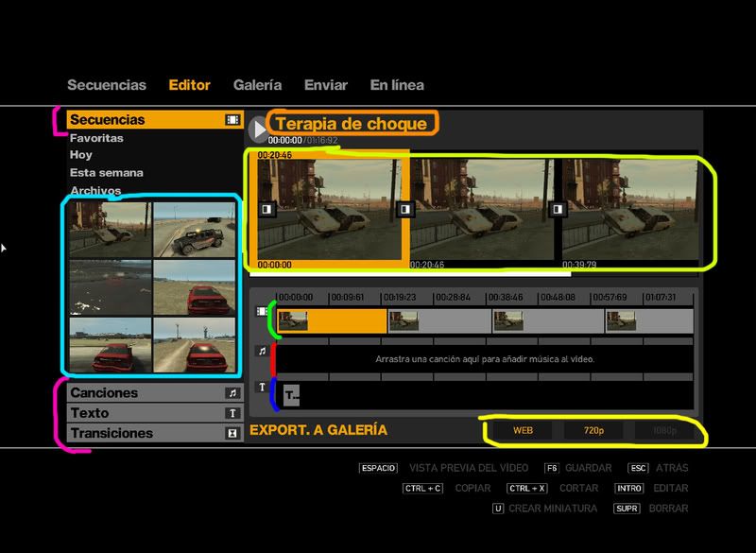Click the T icon on Texto header
Screen dimensions: 756x553
[232, 413]
